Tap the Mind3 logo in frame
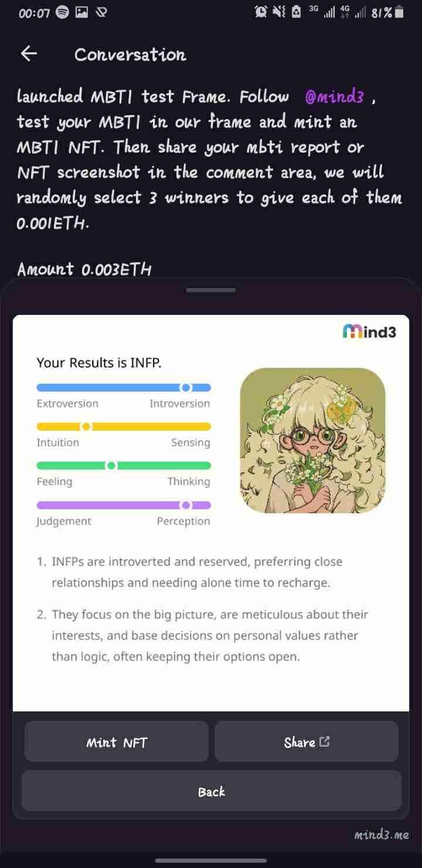This screenshot has width=422, height=868. point(369,332)
